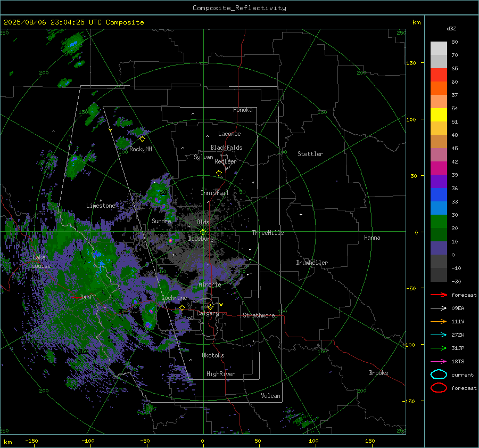The image size is (479, 448).
Task: Click the Hanna city label
Action: (x=372, y=238)
